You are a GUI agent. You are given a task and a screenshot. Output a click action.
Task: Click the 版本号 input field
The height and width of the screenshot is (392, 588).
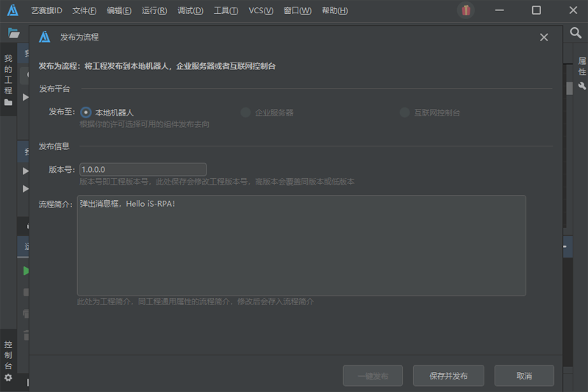click(143, 170)
